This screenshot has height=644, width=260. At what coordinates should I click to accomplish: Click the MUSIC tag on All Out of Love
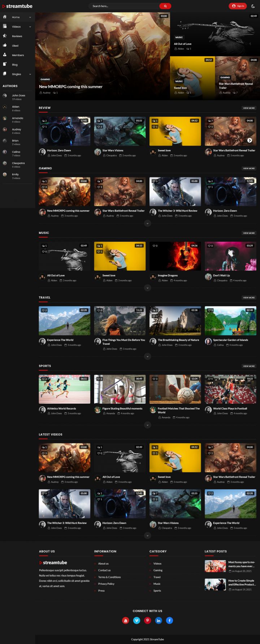179,37
